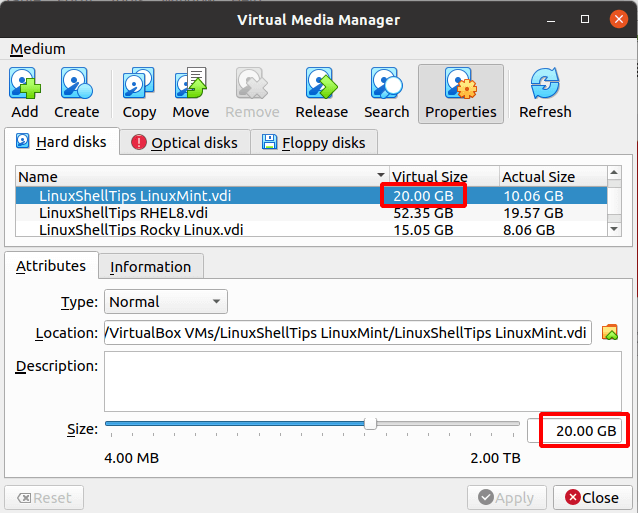Click disk list scrollbar down arrow
The image size is (638, 513).
tap(614, 229)
